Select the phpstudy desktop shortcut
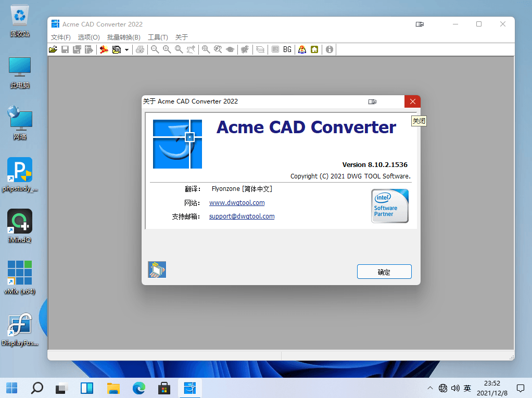 [20, 175]
